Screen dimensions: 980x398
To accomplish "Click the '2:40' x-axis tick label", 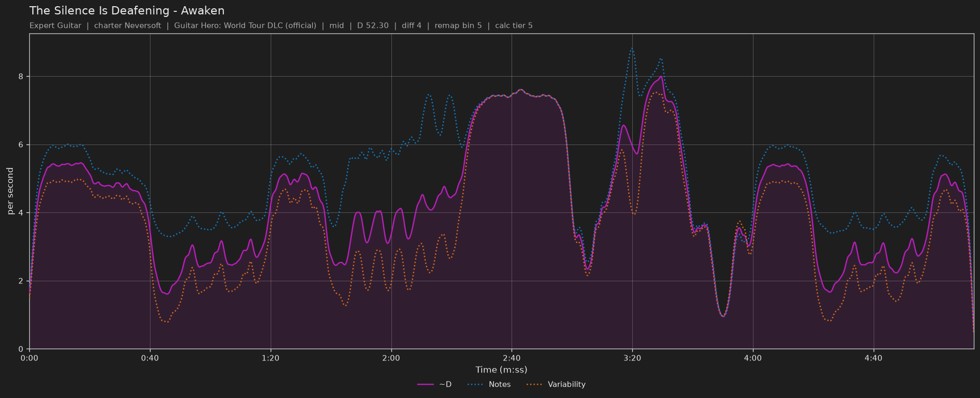I will [512, 358].
